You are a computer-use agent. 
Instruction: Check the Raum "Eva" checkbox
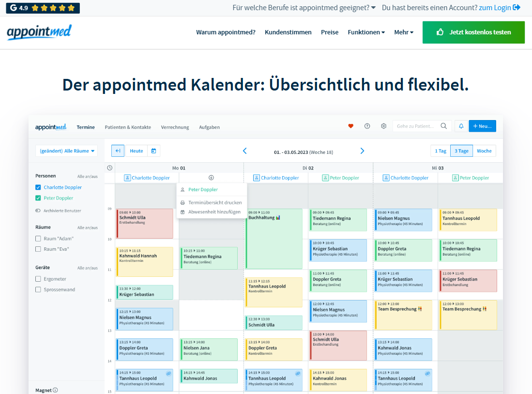coord(38,249)
